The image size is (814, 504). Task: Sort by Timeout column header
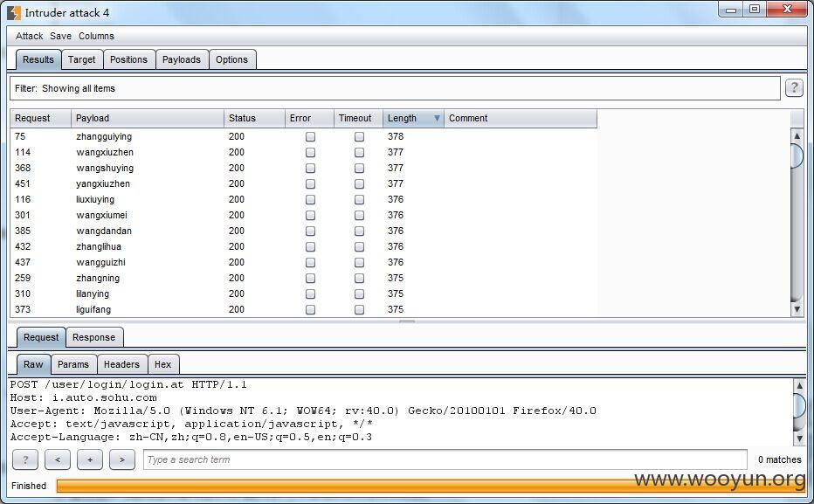(x=358, y=118)
